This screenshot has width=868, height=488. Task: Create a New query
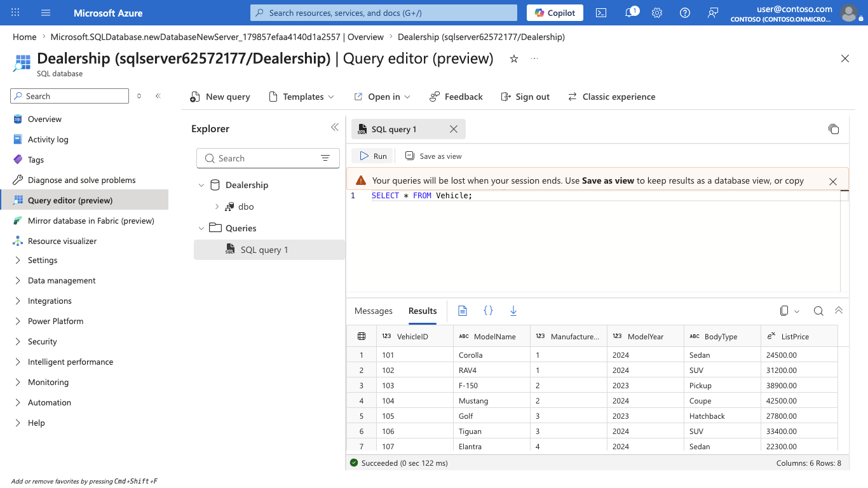[220, 97]
